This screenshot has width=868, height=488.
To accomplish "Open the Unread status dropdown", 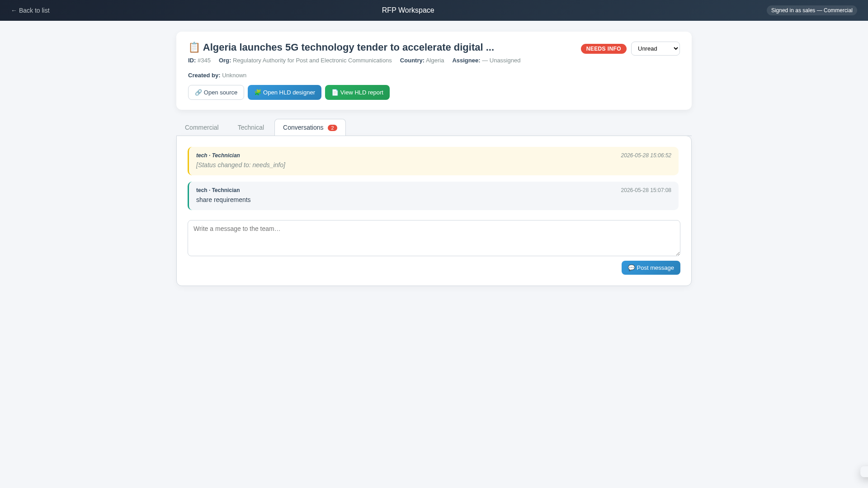I will 655,49.
